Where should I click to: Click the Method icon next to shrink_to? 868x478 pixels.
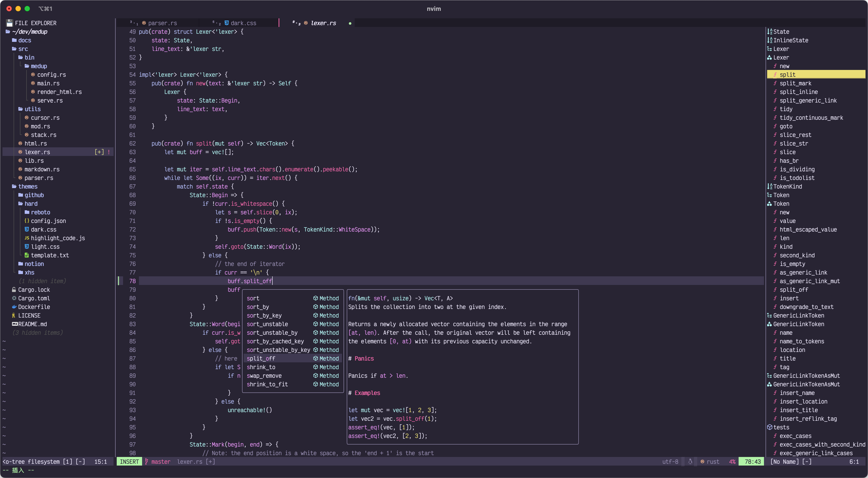pyautogui.click(x=315, y=367)
